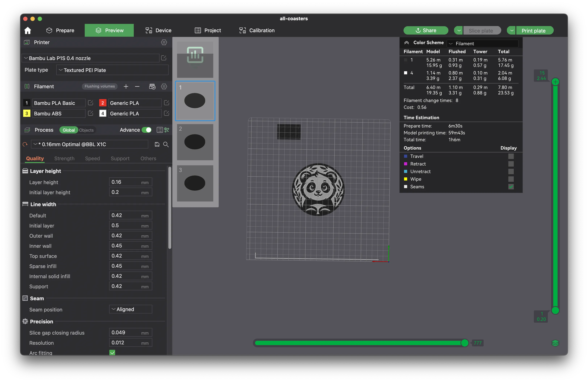The width and height of the screenshot is (588, 382).
Task: Click the Process section icon
Action: point(27,130)
